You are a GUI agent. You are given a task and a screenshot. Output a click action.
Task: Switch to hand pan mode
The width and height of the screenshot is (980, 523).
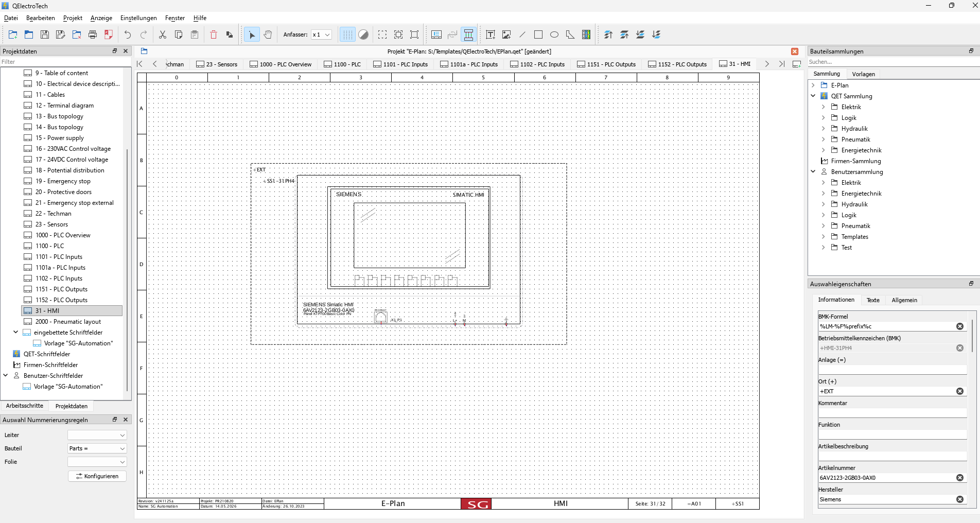(268, 34)
